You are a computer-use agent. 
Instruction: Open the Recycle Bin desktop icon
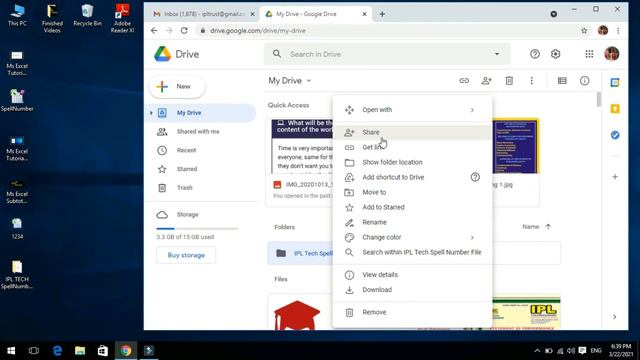tap(87, 16)
